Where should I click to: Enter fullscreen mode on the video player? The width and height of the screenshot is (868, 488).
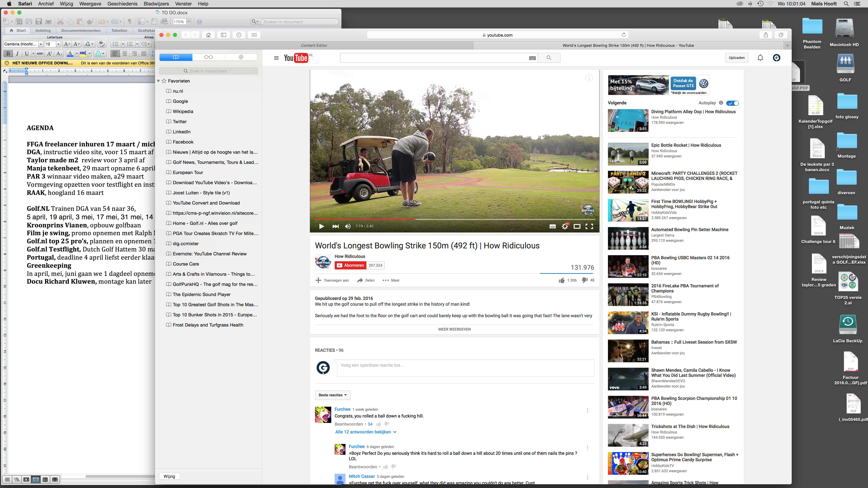pos(589,226)
